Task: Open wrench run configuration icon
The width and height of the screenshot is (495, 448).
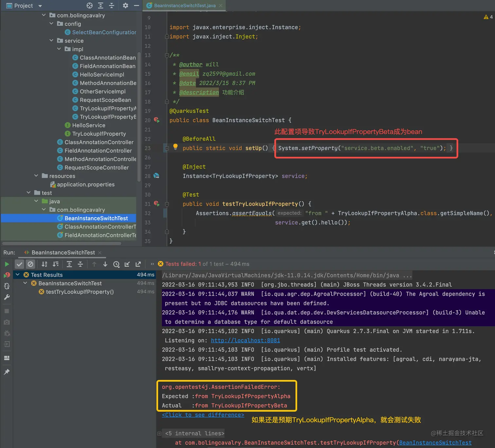Action: point(7,297)
